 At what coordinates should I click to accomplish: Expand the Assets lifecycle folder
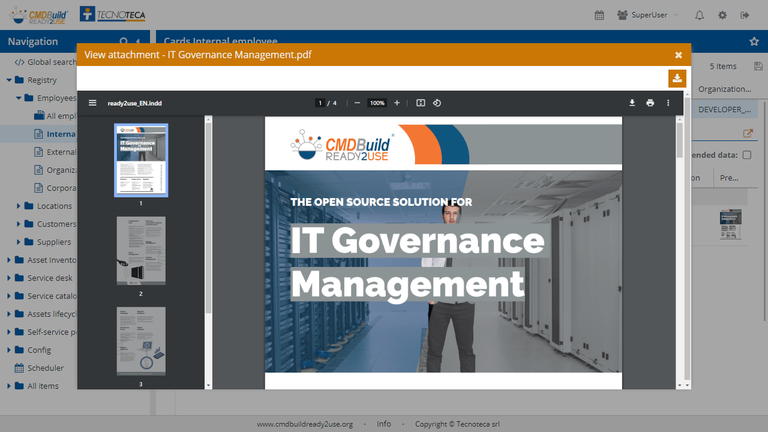9,314
